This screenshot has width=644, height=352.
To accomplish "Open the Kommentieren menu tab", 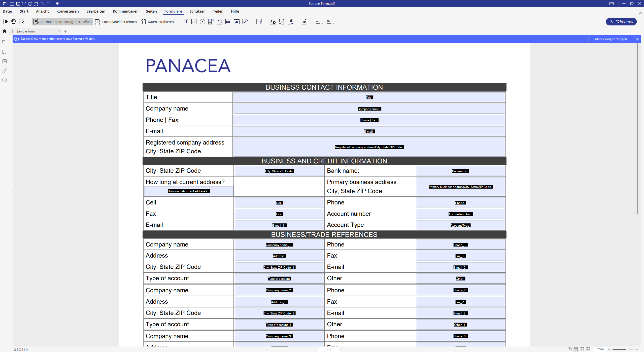I will click(x=125, y=11).
